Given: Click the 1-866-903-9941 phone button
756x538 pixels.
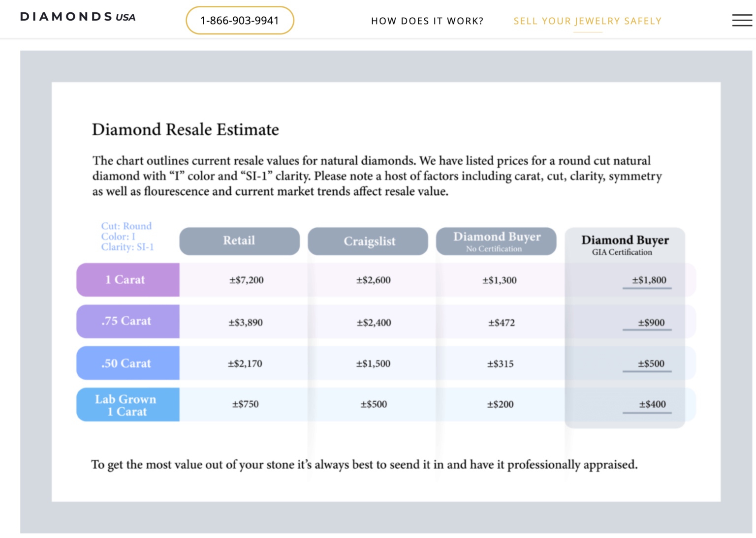Looking at the screenshot, I should point(240,21).
